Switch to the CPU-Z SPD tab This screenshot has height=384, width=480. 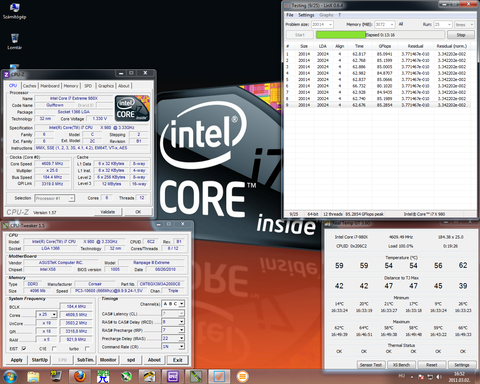tap(88, 86)
